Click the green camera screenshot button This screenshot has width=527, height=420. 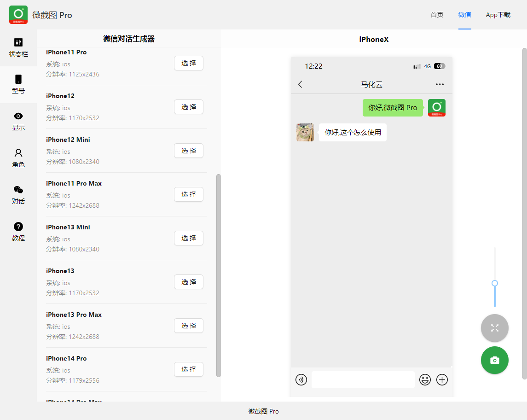click(x=495, y=360)
